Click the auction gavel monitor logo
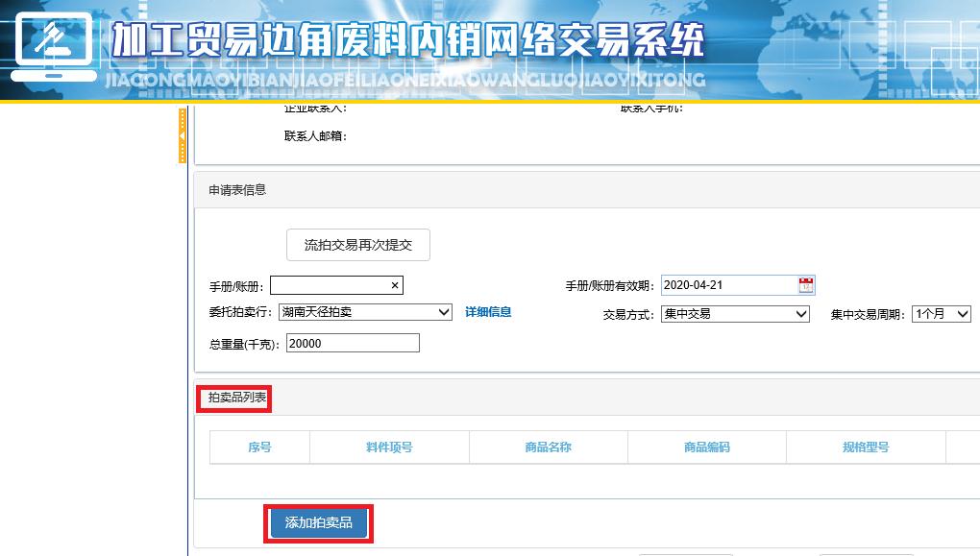Viewport: 980px width, 556px height. [54, 47]
